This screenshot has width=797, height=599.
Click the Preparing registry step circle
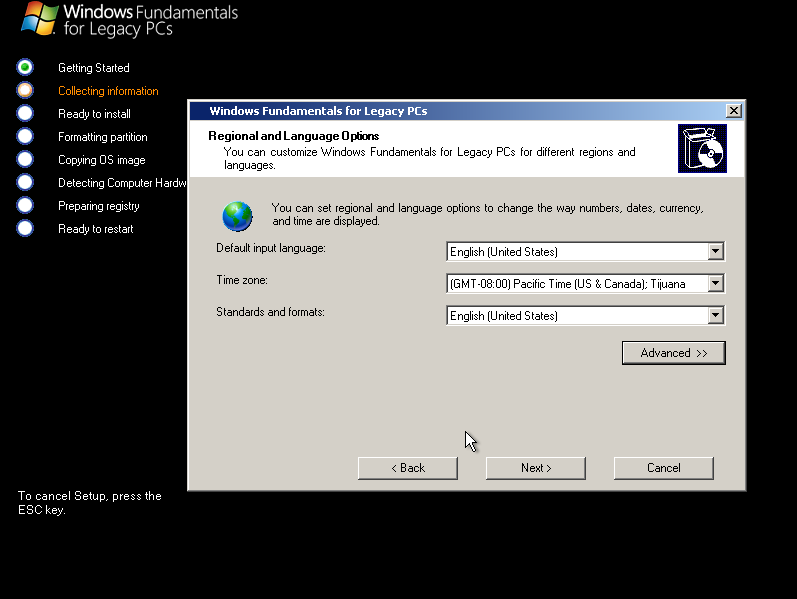[25, 205]
